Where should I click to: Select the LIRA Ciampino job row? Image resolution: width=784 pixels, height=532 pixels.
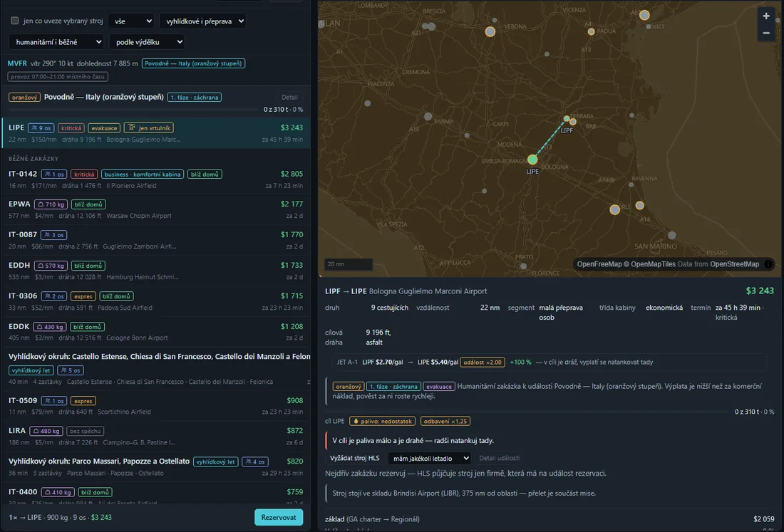point(156,436)
